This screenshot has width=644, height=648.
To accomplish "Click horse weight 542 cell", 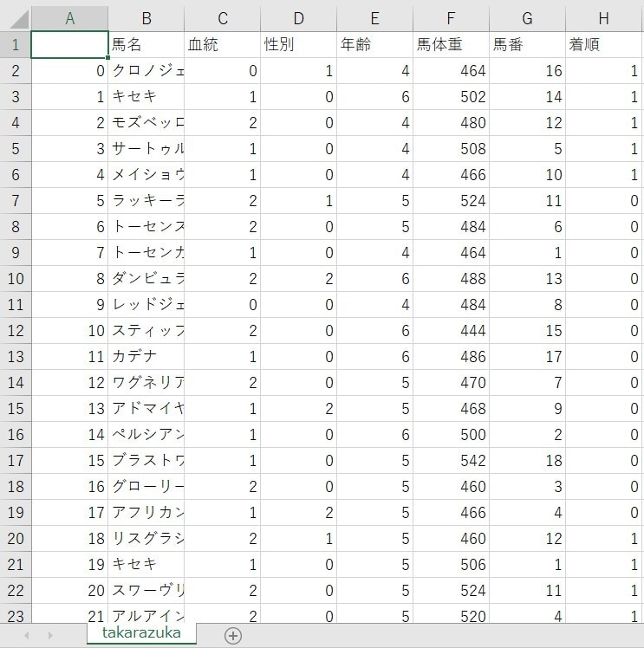I will [x=451, y=460].
